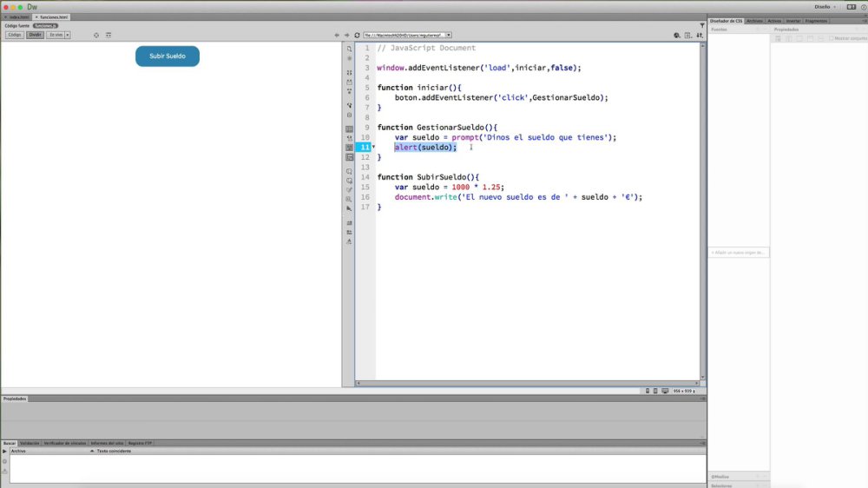
Task: Click the Dividir view button
Action: 35,35
